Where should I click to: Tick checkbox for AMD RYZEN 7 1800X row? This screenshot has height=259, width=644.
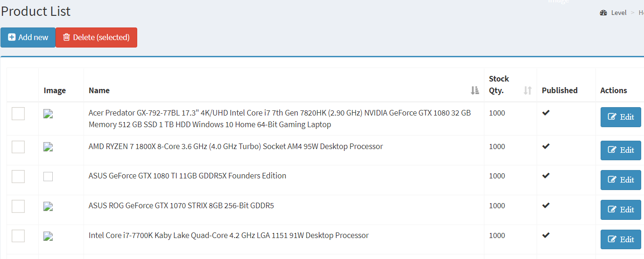click(x=18, y=147)
